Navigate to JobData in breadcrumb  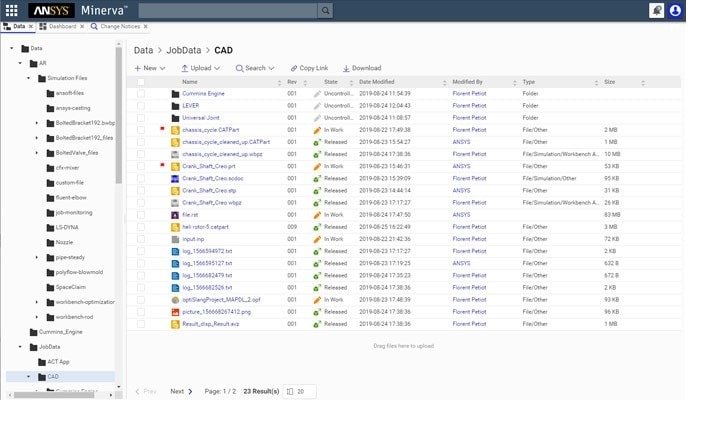point(184,50)
